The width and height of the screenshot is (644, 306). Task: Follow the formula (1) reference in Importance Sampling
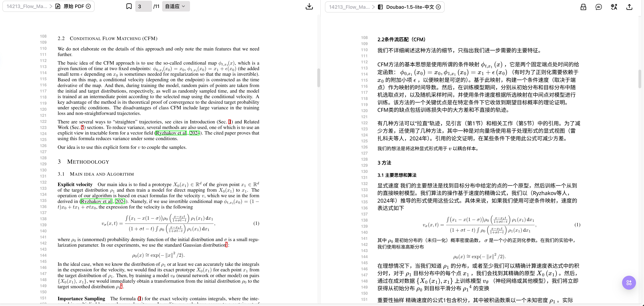(x=140, y=299)
